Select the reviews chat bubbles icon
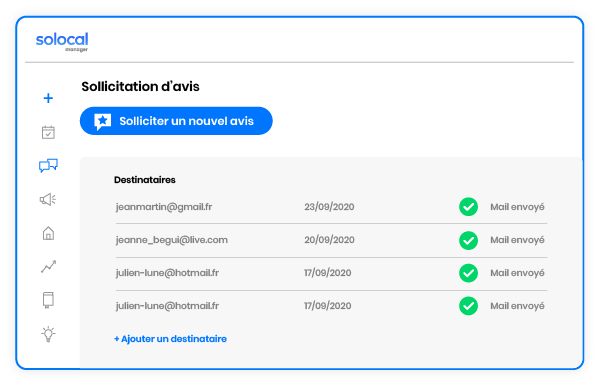The image size is (600, 386). 48,166
